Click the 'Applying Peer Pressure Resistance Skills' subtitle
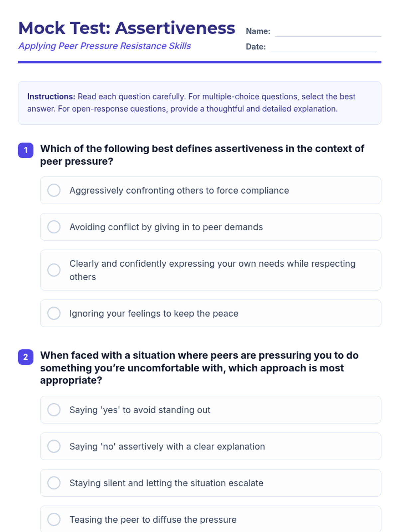 [x=105, y=46]
